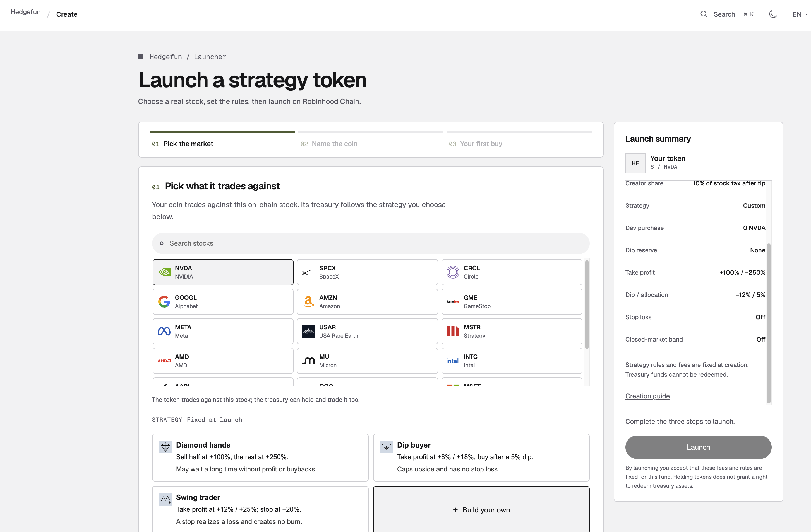Click the Search stocks input field
The image size is (811, 532).
(371, 243)
